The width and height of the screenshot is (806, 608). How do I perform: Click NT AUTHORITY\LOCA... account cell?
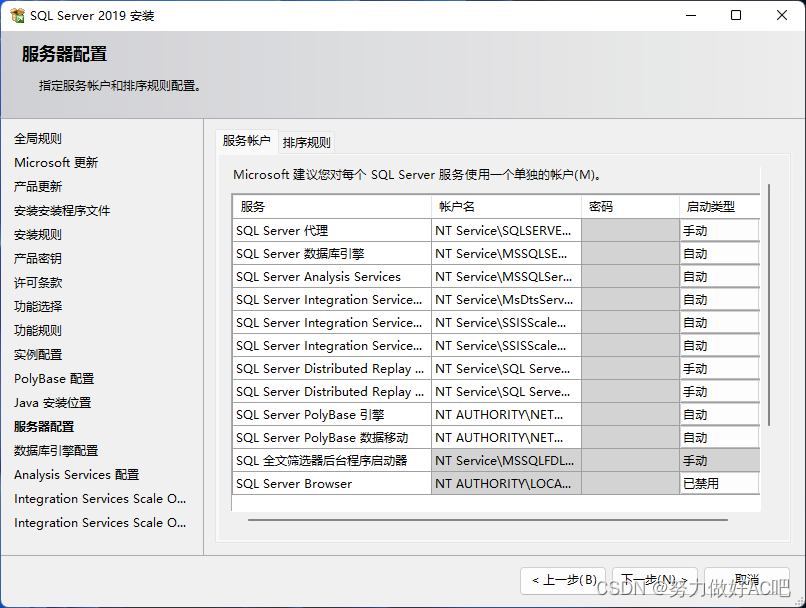tap(506, 484)
